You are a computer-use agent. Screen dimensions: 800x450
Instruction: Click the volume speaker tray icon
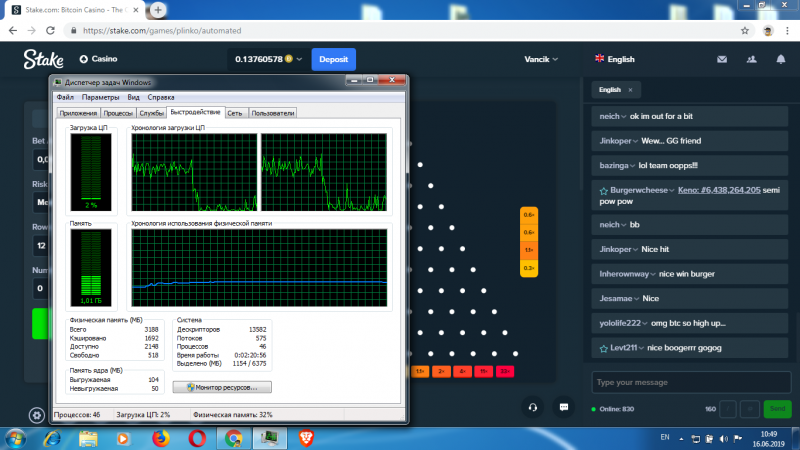[723, 439]
